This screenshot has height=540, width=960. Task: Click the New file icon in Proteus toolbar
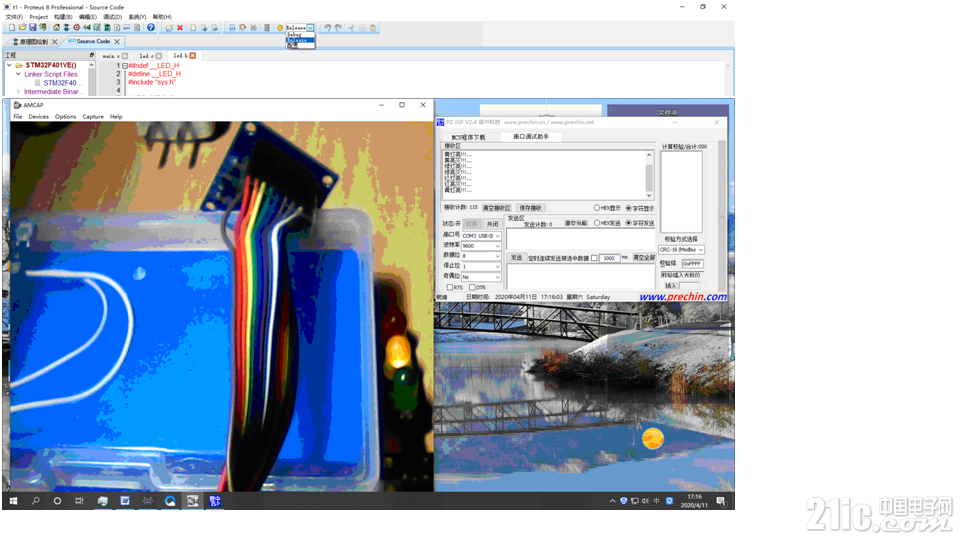point(12,28)
